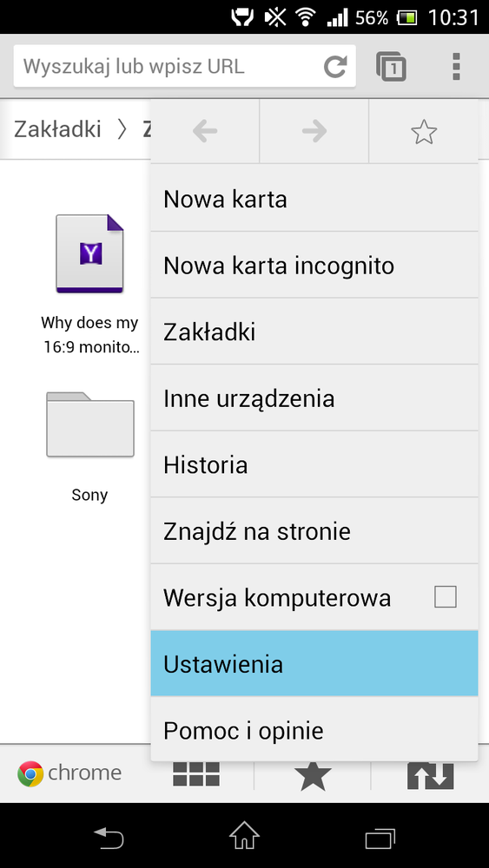Image resolution: width=489 pixels, height=868 pixels.
Task: Go to Zakładki breadcrumb link
Action: 57,129
